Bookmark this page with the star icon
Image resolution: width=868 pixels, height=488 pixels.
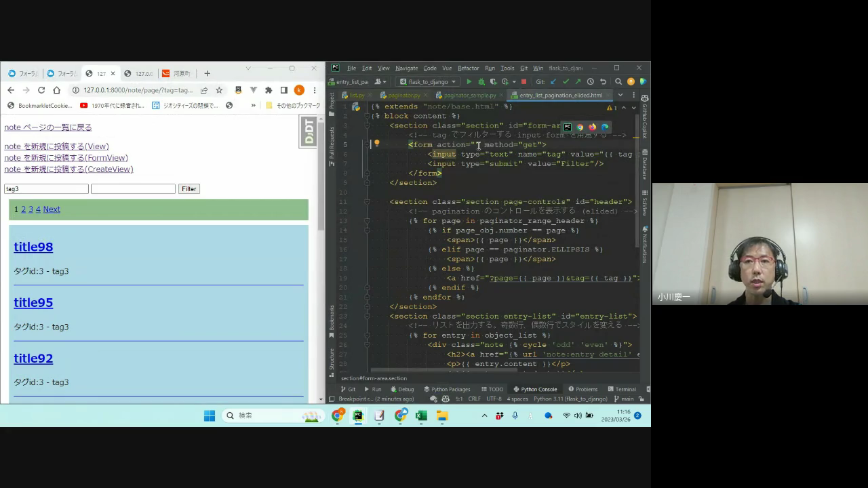(219, 90)
